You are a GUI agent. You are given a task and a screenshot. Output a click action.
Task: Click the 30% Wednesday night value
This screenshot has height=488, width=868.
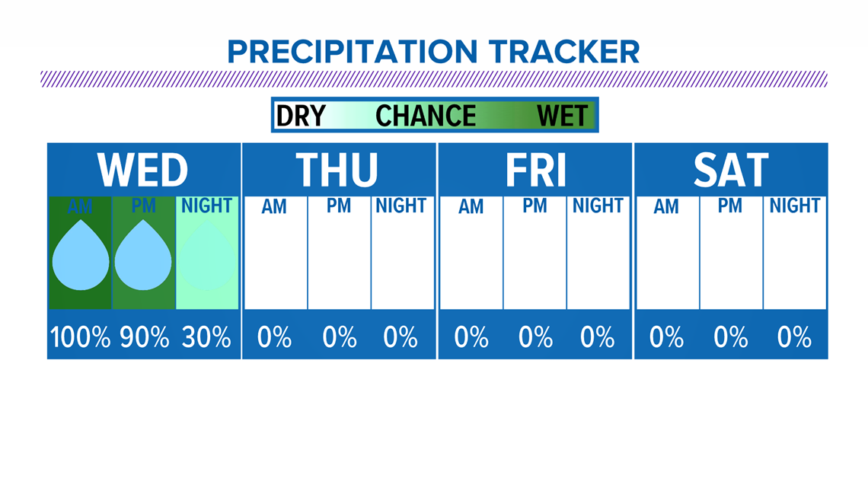(206, 337)
